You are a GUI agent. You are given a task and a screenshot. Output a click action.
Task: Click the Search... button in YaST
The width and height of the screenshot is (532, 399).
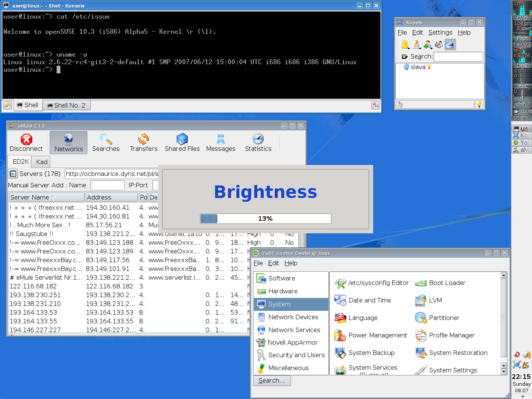[272, 380]
